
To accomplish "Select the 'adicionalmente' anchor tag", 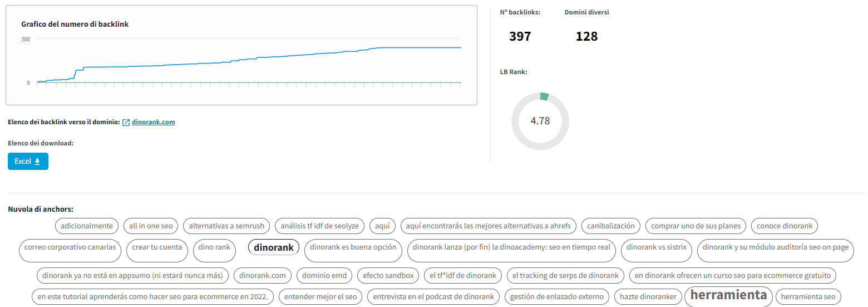I will coord(87,226).
